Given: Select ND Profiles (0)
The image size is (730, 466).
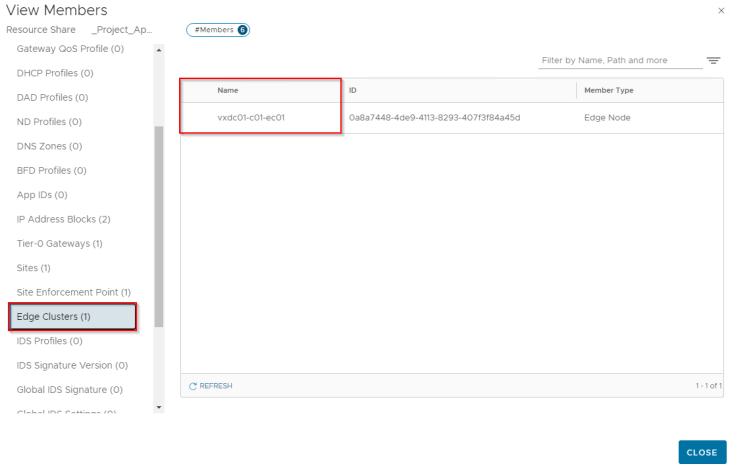Looking at the screenshot, I should (49, 122).
